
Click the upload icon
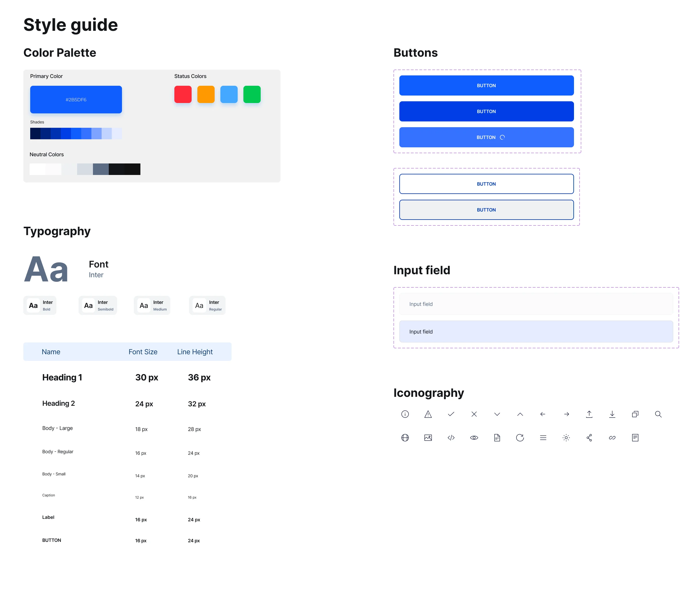tap(589, 414)
